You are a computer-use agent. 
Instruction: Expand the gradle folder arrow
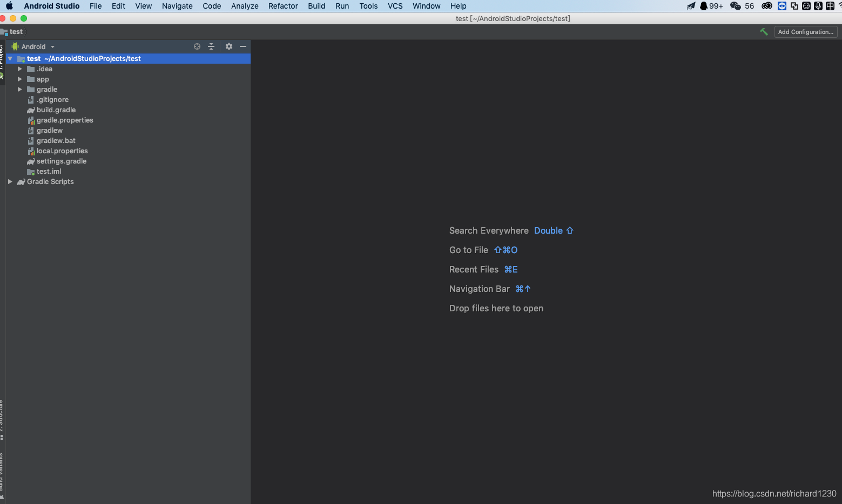[20, 90]
